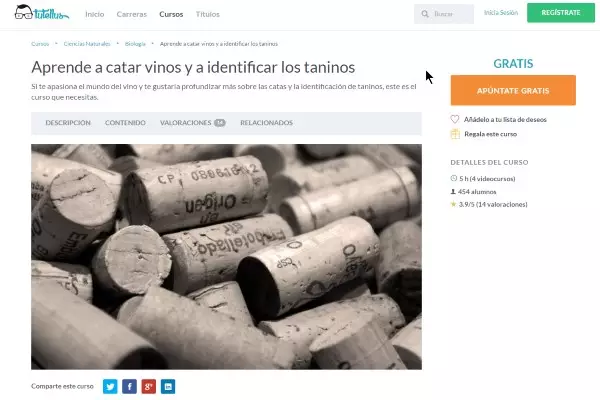Switch to the Contenido tab

click(x=125, y=122)
